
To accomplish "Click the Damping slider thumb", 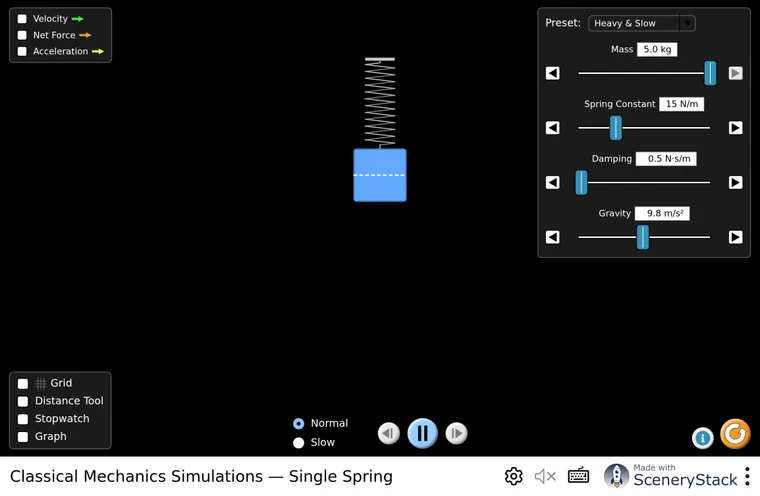I will (x=581, y=182).
